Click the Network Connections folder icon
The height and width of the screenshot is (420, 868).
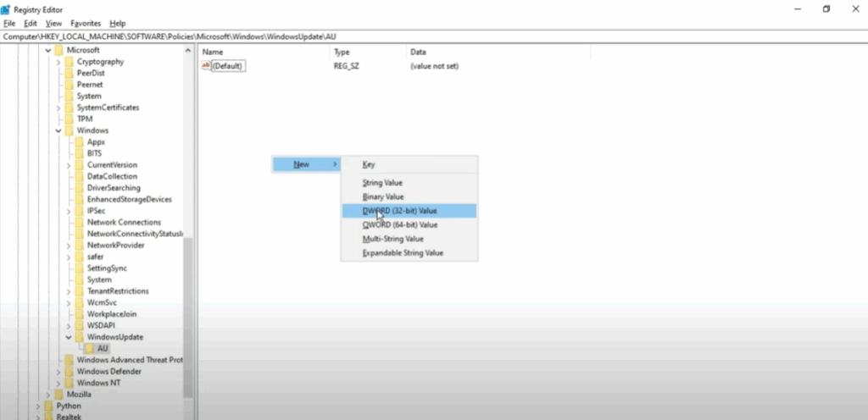point(79,222)
